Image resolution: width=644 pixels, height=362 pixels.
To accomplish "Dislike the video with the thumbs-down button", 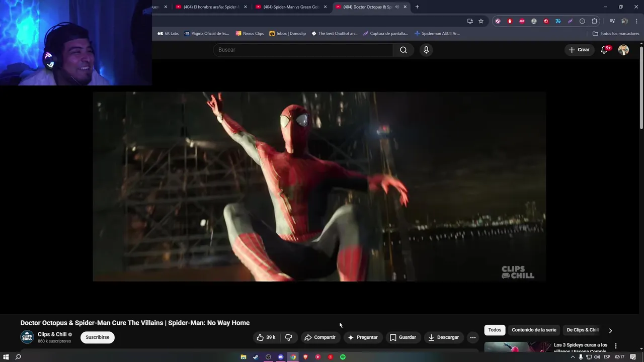I will pos(289,337).
